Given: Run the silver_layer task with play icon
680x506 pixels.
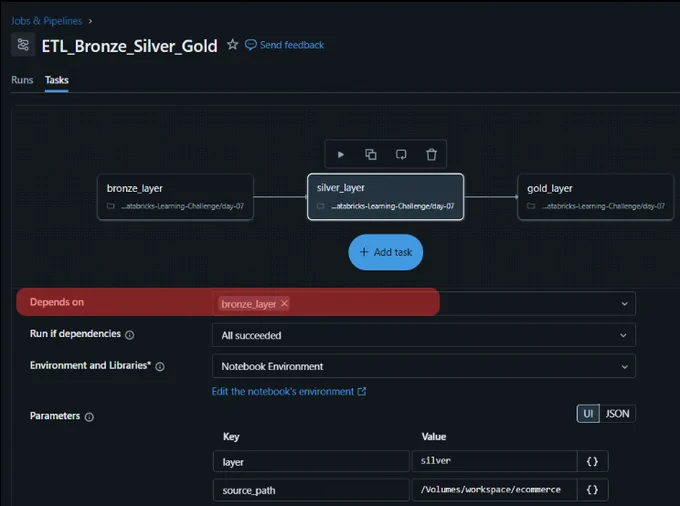Looking at the screenshot, I should [340, 154].
